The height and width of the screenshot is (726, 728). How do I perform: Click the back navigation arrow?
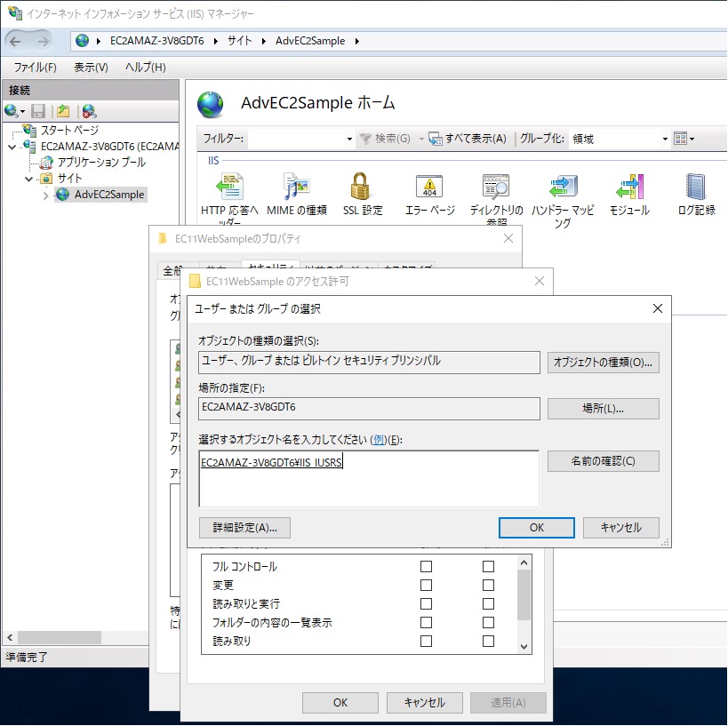15,41
